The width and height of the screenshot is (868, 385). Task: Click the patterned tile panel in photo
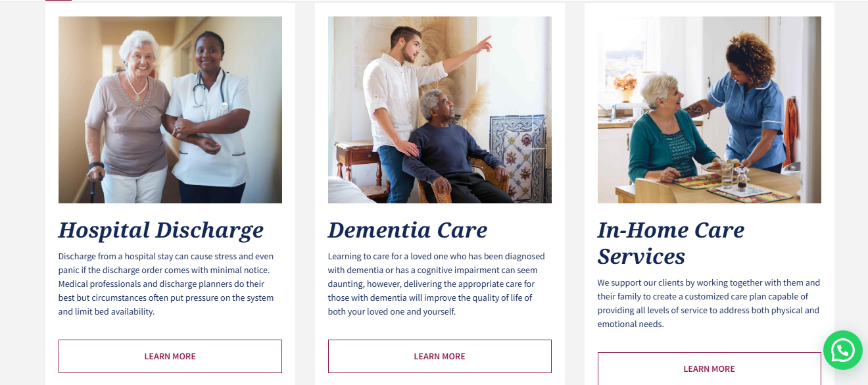tap(519, 155)
